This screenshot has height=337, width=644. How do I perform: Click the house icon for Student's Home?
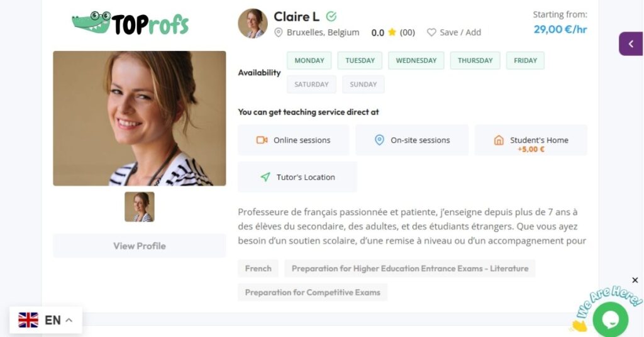pos(499,140)
